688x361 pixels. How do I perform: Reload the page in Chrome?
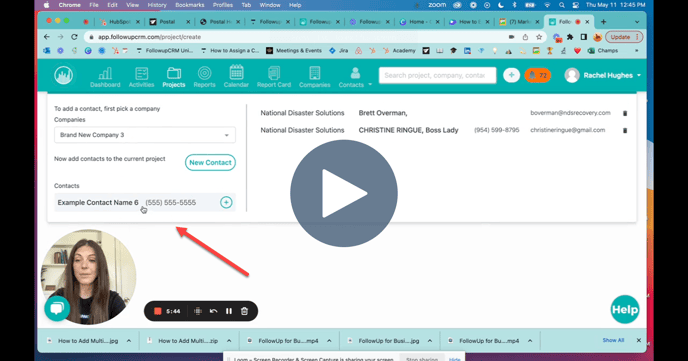[x=74, y=37]
